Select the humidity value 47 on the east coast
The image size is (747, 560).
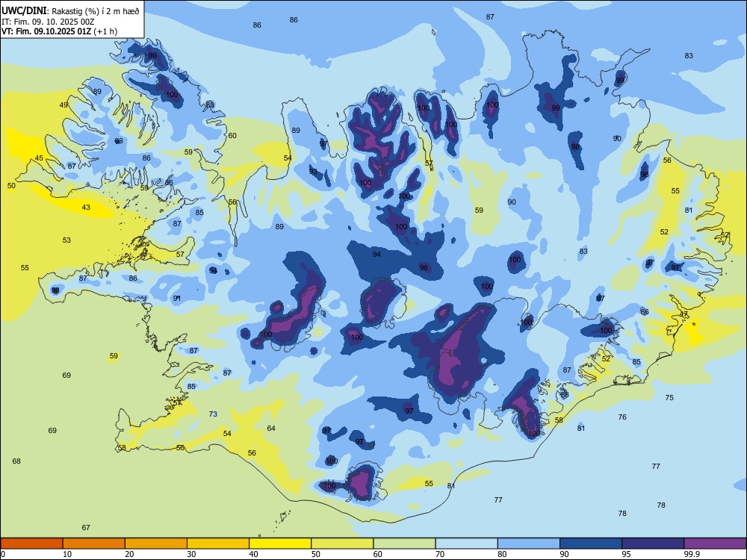click(684, 314)
